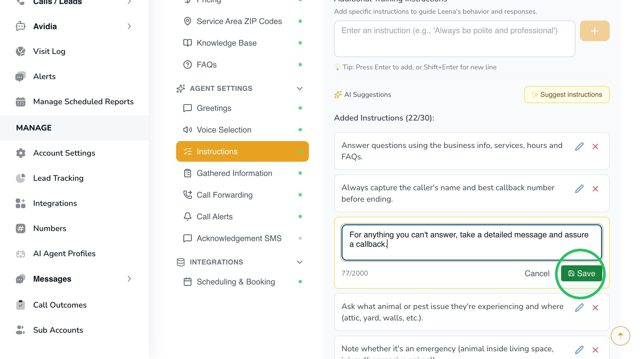The height and width of the screenshot is (359, 644).
Task: Open Account Settings gear item
Action: coord(64,153)
